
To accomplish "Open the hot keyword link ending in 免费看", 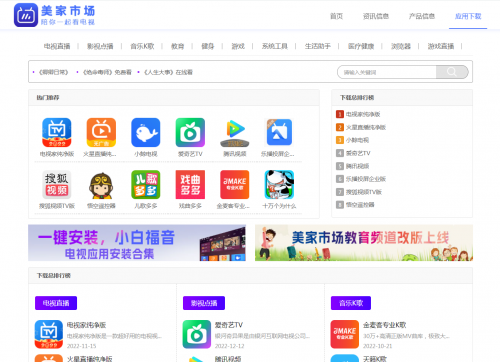I will click(107, 72).
